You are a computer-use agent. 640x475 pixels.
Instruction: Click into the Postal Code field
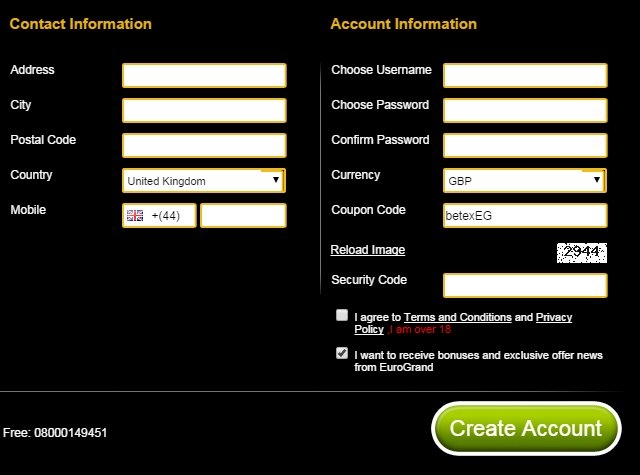[204, 145]
